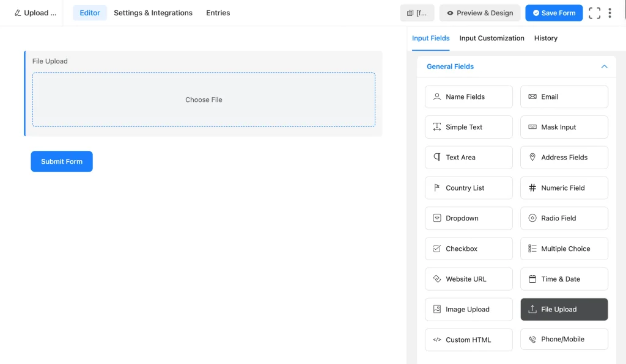The width and height of the screenshot is (626, 364).
Task: Click the Email envelope icon
Action: pos(532,96)
